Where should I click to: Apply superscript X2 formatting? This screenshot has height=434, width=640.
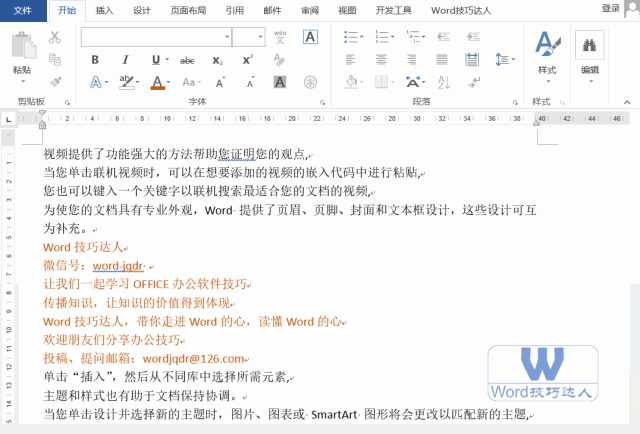coord(247,60)
